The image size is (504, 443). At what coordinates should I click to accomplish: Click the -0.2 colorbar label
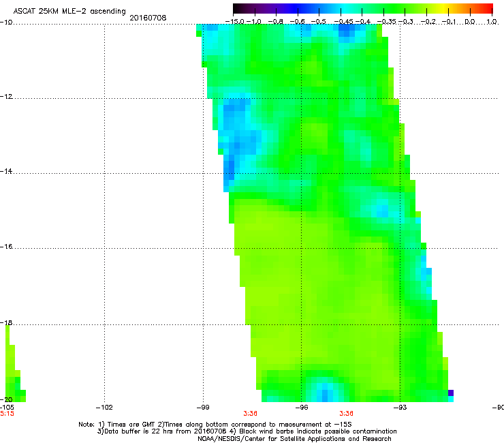pyautogui.click(x=428, y=22)
